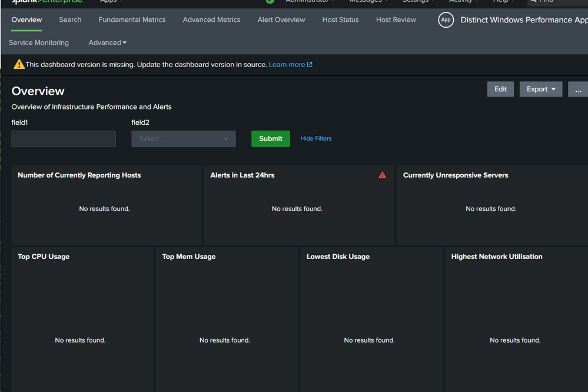Open the field2 Select dropdown
Image resolution: width=588 pixels, height=392 pixels.
click(x=183, y=139)
